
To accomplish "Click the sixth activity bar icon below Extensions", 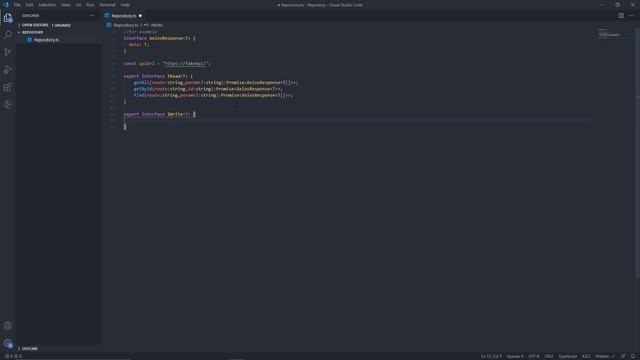I will click(x=8, y=104).
